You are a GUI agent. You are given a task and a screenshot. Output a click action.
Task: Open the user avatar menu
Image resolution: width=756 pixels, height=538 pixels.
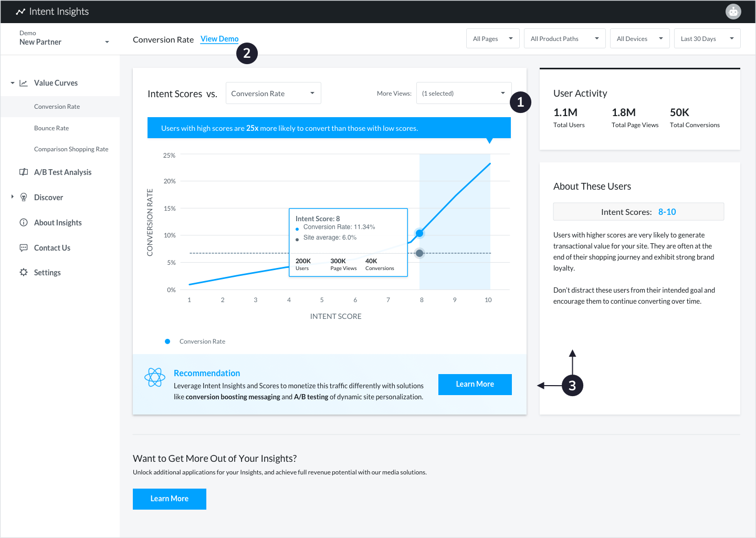[733, 11]
